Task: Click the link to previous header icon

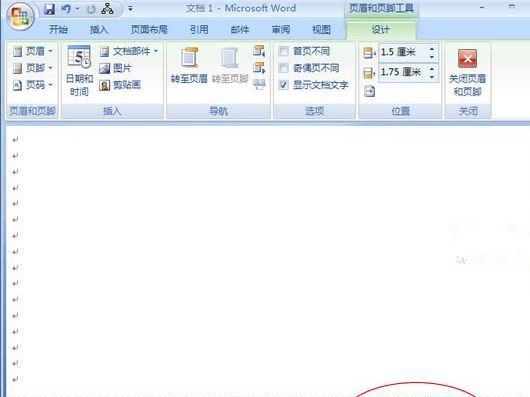Action: (x=259, y=84)
